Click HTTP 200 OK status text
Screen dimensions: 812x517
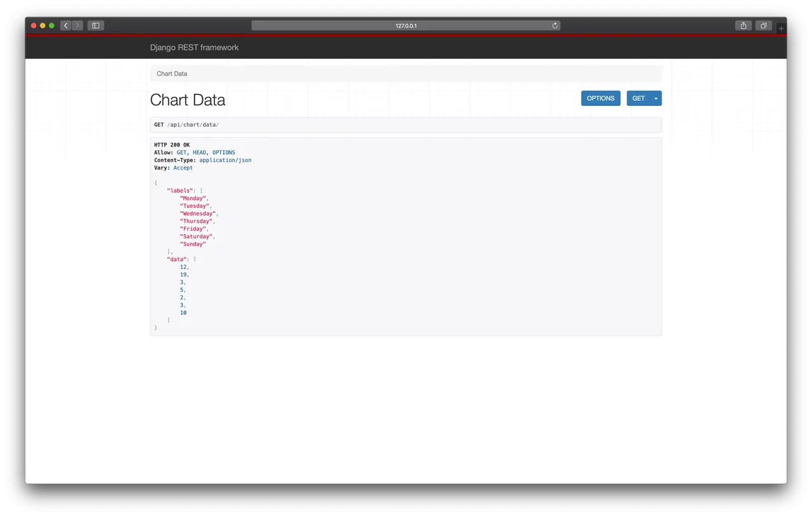172,145
